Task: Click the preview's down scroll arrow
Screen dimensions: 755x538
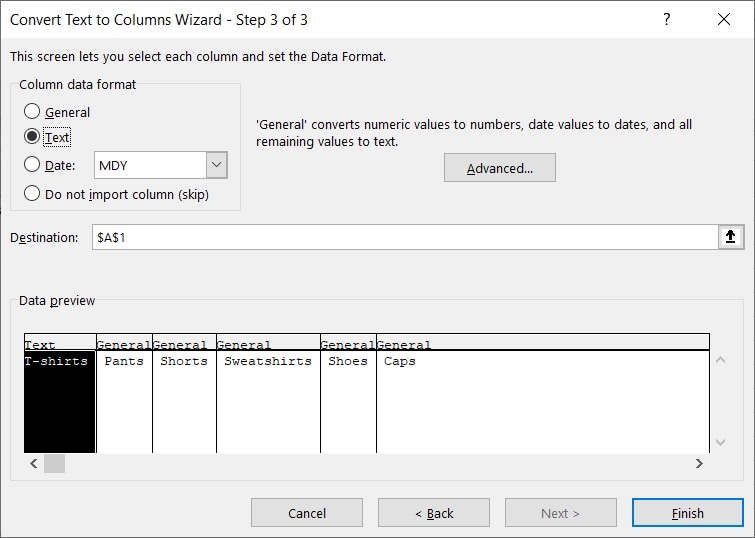Action: 720,442
